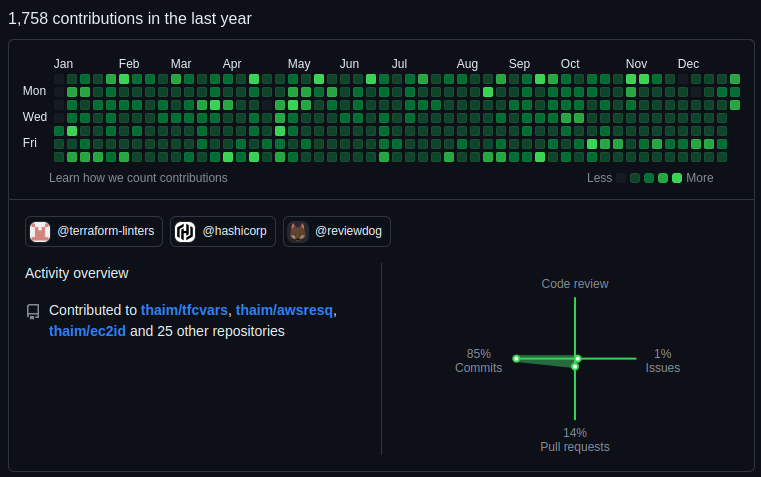Click the Activity overview heading

coord(77,273)
